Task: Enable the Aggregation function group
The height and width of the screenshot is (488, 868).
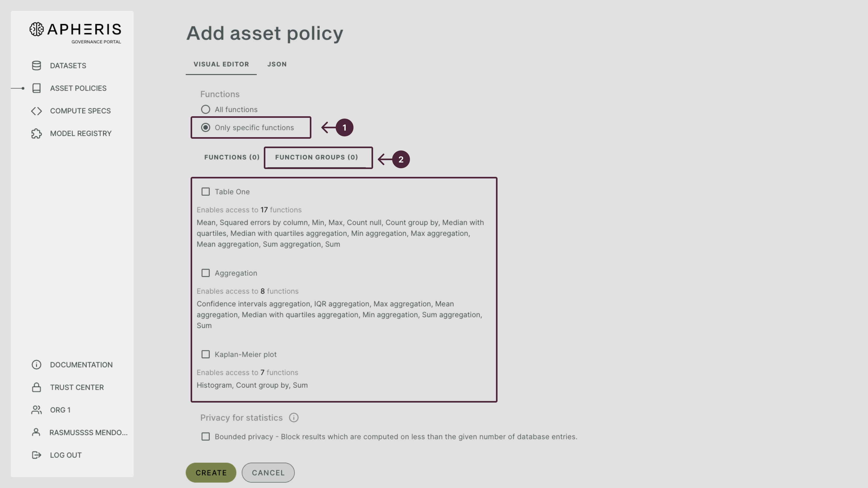Action: pos(205,273)
